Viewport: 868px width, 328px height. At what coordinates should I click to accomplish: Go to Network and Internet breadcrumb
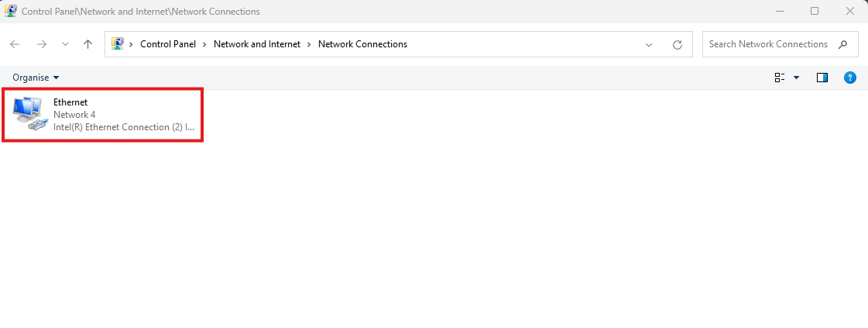[256, 44]
